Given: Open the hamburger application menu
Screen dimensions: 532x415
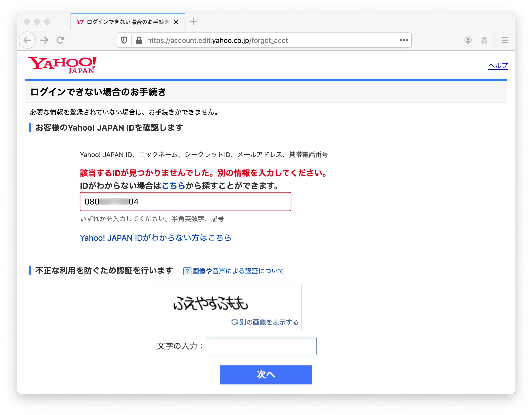Looking at the screenshot, I should pyautogui.click(x=505, y=40).
